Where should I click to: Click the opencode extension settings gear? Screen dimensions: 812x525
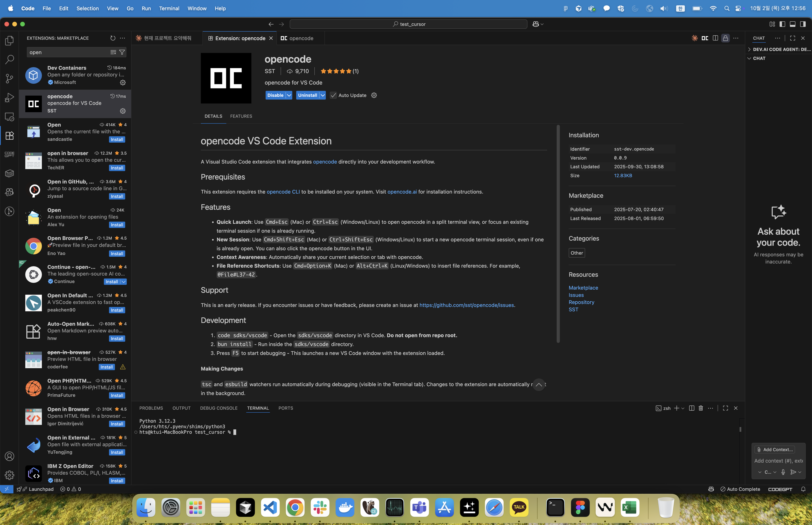pyautogui.click(x=374, y=95)
